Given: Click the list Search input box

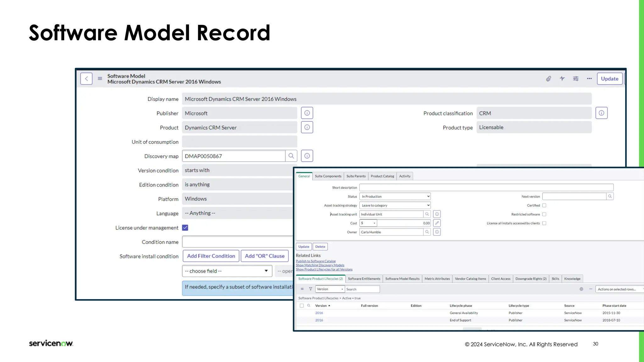Looking at the screenshot, I should (362, 289).
